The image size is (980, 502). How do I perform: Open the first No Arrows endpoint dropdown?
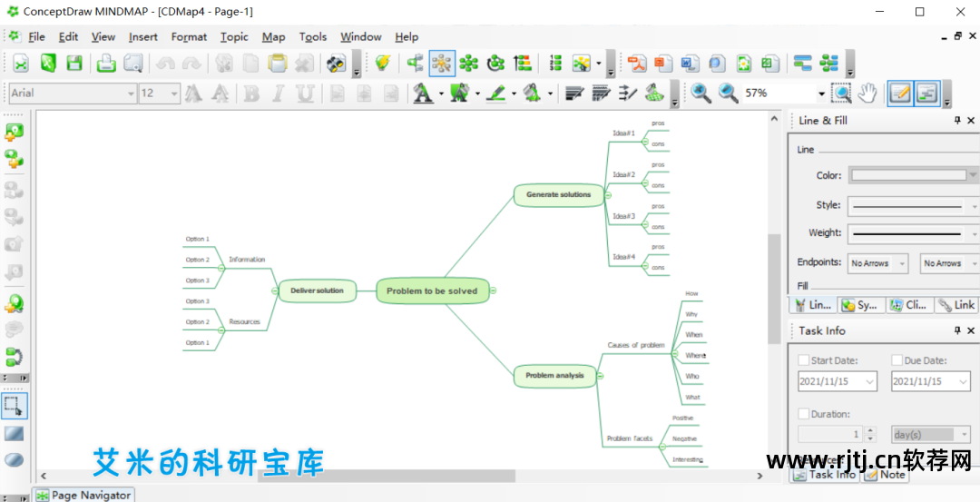[877, 264]
